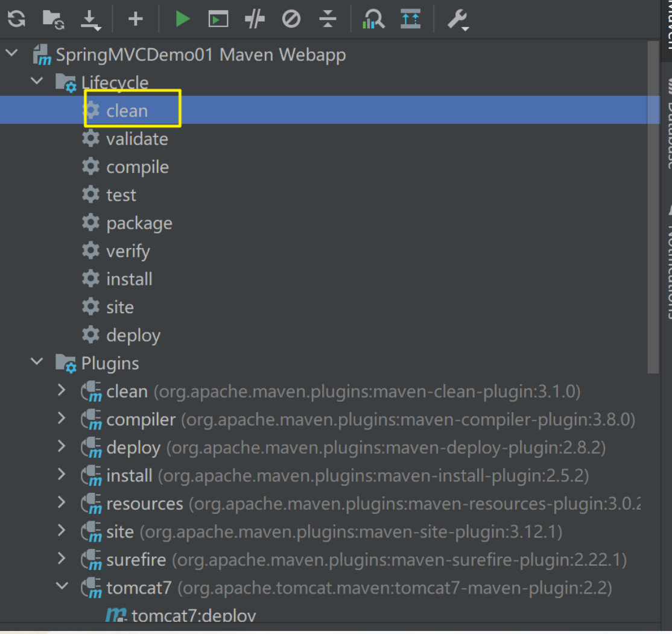Screen dimensions: 672x634
Task: Collapse SpringMVCDemo01 Maven Webapp node
Action: point(12,53)
